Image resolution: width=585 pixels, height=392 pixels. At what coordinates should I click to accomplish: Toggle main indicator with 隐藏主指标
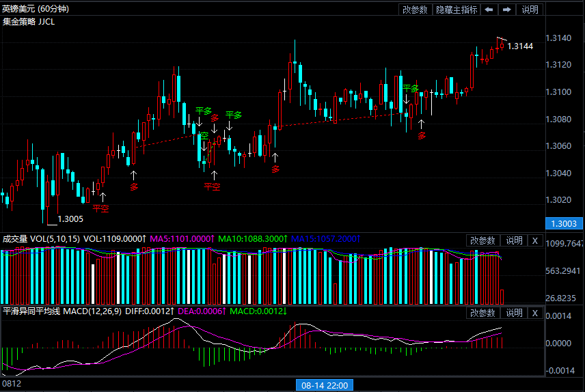click(457, 10)
